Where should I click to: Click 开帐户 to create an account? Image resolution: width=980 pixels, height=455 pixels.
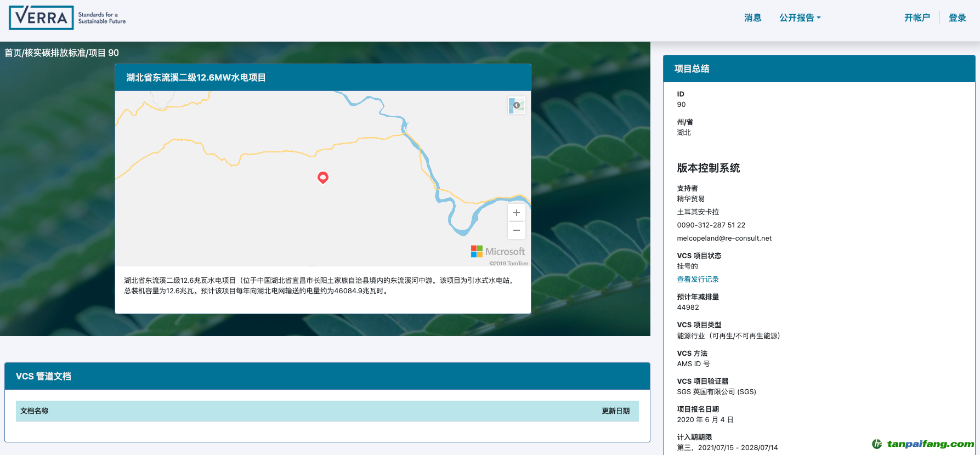[917, 18]
